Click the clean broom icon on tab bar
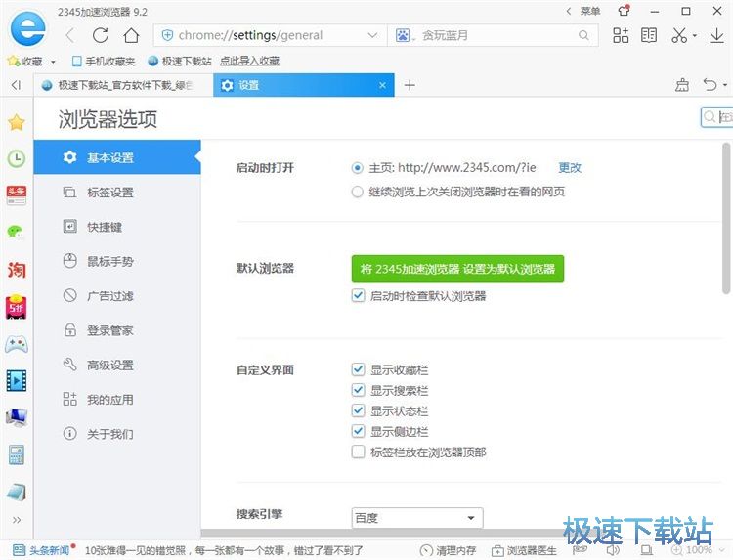The width and height of the screenshot is (733, 560). [x=682, y=85]
